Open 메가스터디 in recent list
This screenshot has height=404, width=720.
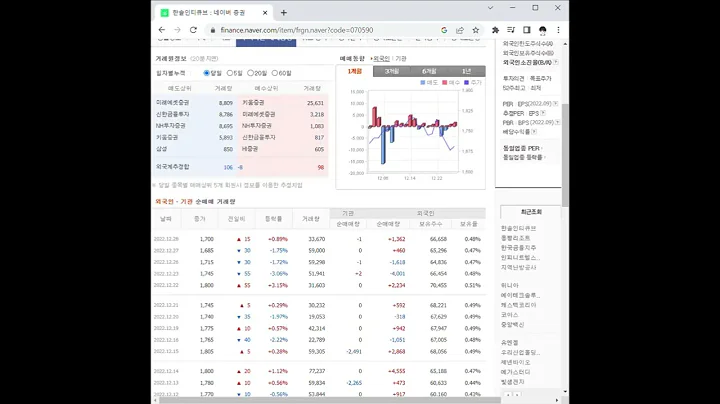tap(516, 372)
